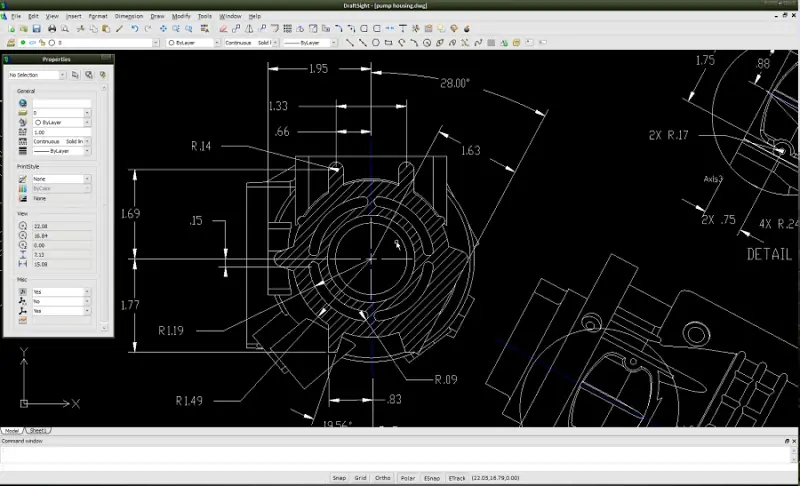Switch to the Model tab
The height and width of the screenshot is (486, 800).
coord(12,431)
